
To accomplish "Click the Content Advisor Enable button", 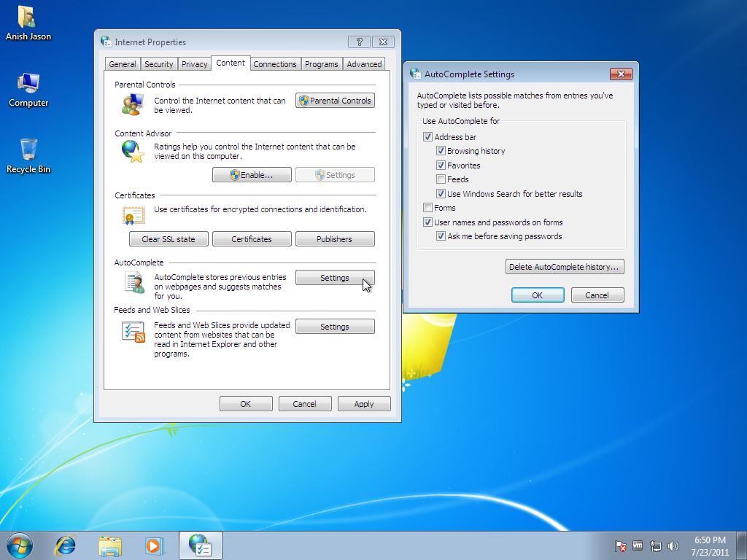I will 252,175.
